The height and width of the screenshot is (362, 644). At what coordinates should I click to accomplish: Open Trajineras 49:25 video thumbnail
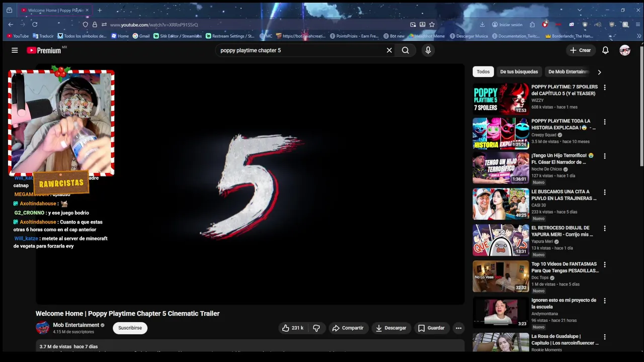pyautogui.click(x=501, y=204)
